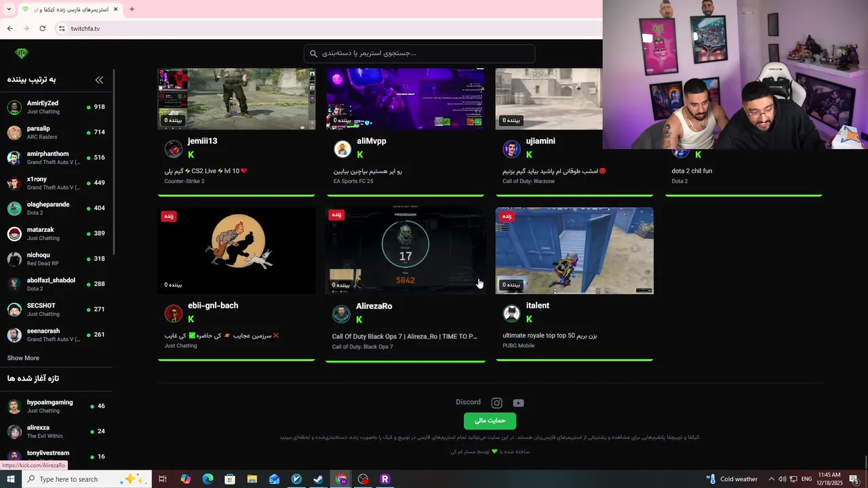868x488 pixels.
Task: Click Kick icon under AlirezaRo
Action: 359,320
